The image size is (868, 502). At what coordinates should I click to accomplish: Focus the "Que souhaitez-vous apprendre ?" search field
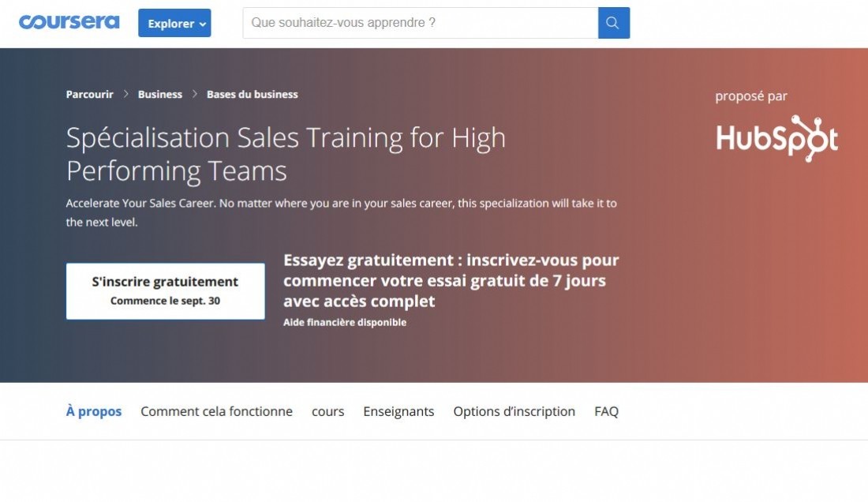[420, 23]
